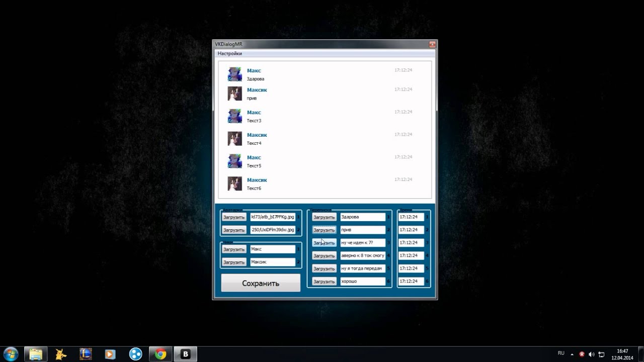Image resolution: width=644 pixels, height=362 pixels.
Task: Close the VKDialogMR window
Action: [432, 44]
